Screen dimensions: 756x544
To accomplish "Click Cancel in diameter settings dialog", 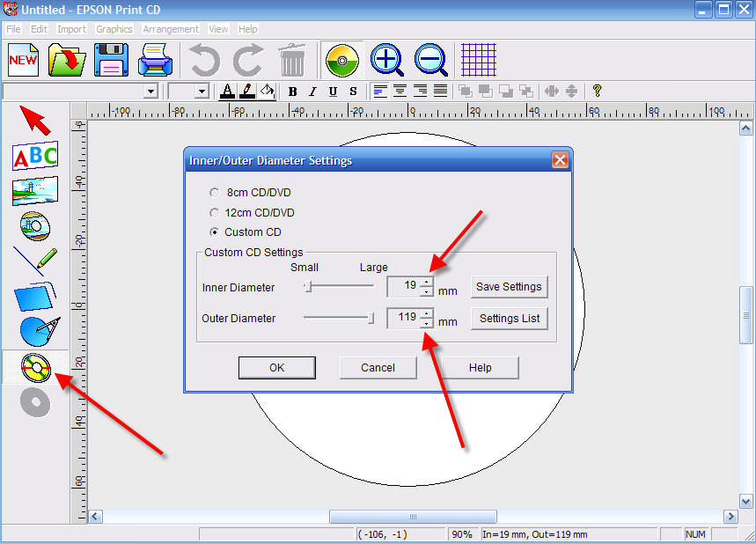I will coord(378,367).
